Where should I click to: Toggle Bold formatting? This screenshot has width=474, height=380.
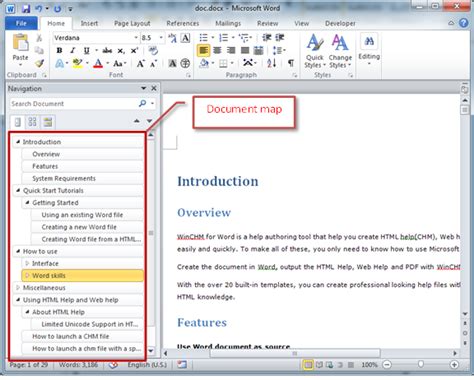[59, 51]
